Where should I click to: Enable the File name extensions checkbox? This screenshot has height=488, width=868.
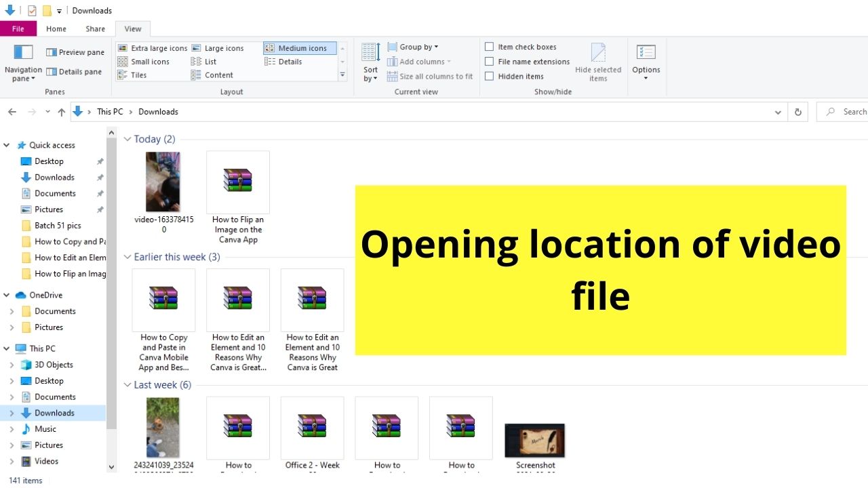490,61
